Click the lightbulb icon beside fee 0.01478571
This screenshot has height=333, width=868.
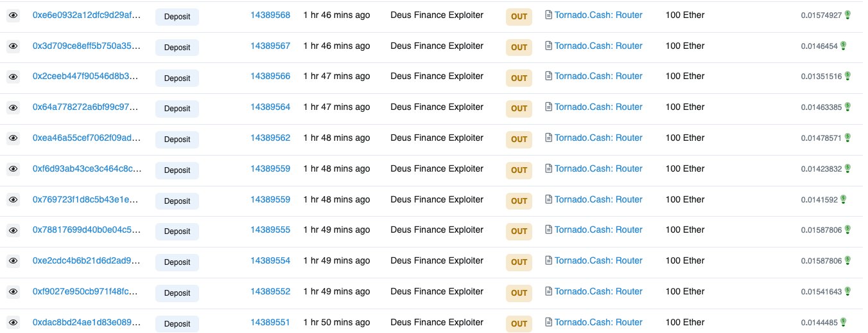[847, 138]
